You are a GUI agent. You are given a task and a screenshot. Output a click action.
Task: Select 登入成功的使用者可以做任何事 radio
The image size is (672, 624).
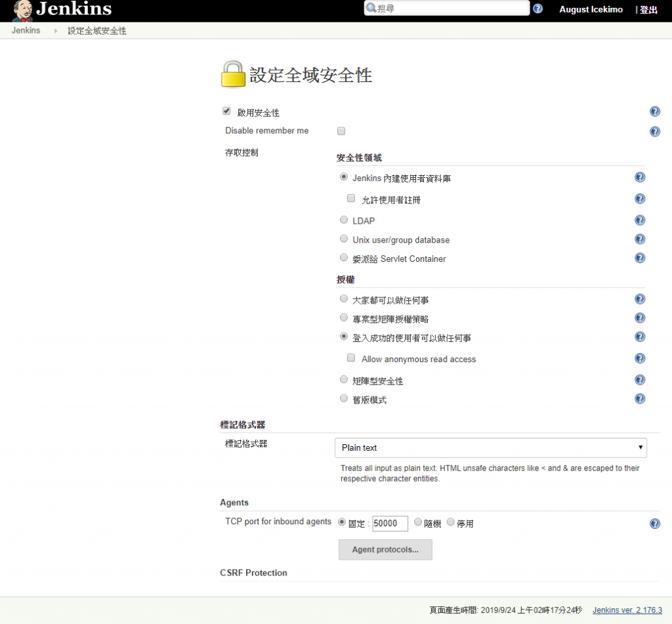(x=343, y=336)
